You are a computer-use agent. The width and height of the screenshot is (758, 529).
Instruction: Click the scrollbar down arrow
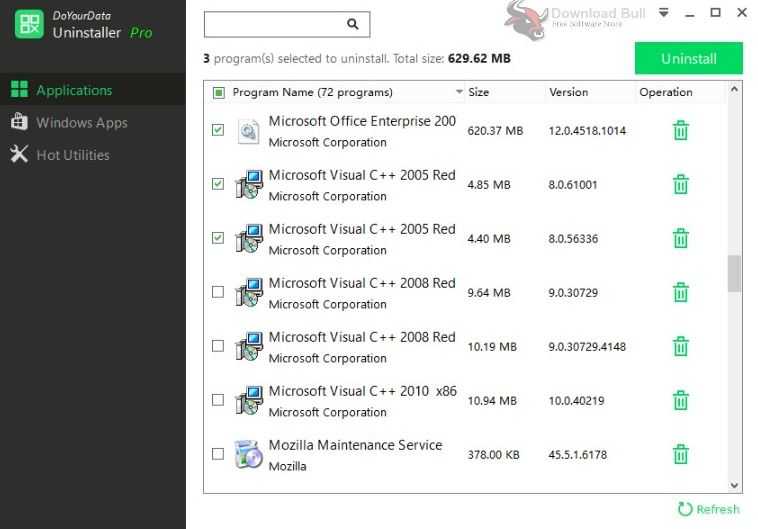(x=734, y=485)
